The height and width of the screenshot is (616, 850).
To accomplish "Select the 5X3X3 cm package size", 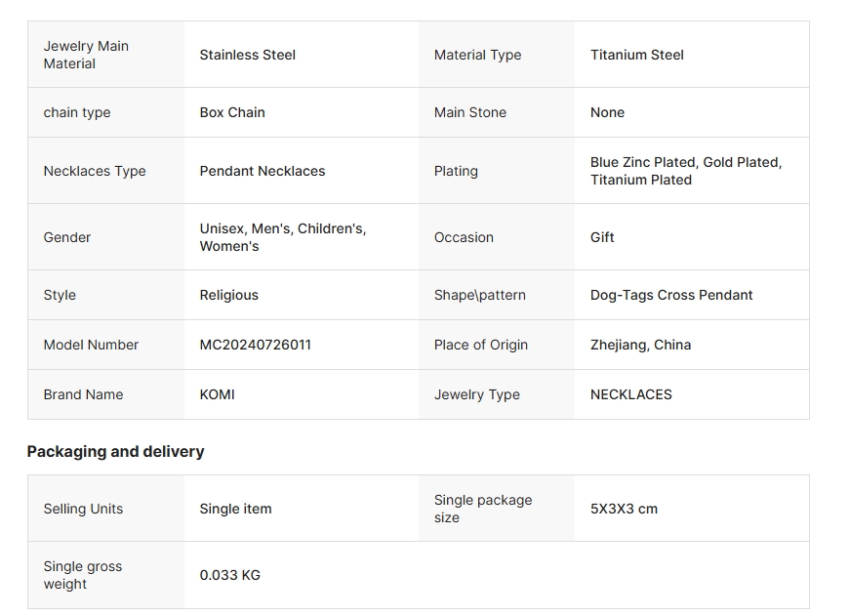I will pyautogui.click(x=624, y=509).
